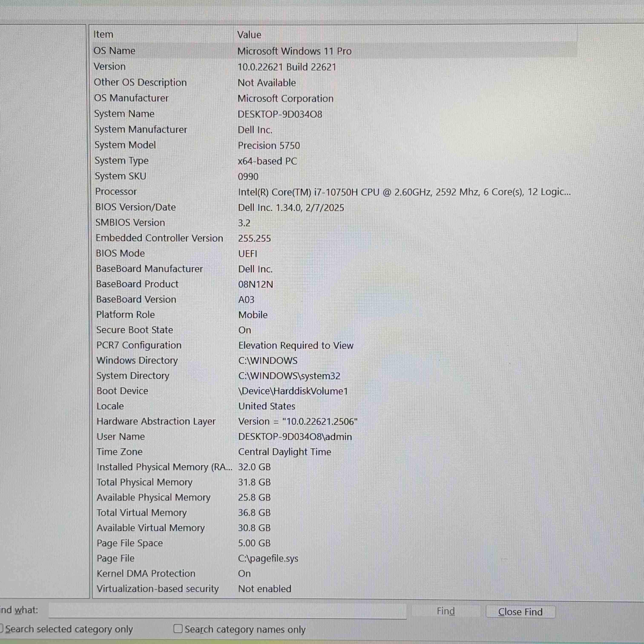Check "Search category names only" option
Image resolution: width=644 pixels, height=644 pixels.
(x=178, y=629)
